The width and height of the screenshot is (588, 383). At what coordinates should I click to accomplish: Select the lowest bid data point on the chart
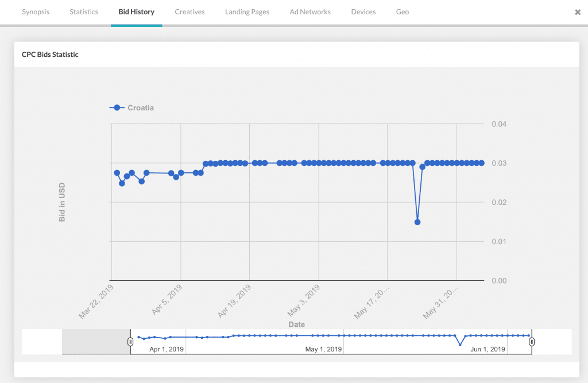(x=417, y=222)
